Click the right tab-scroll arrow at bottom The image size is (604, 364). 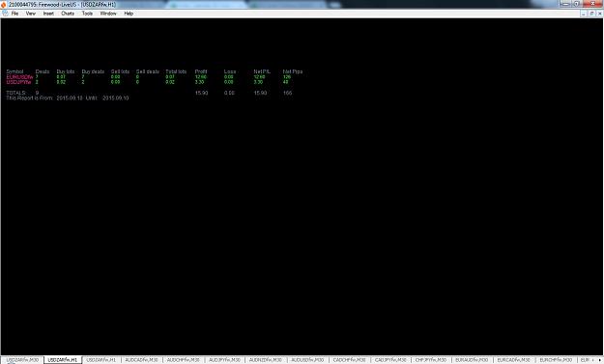[x=600, y=360]
